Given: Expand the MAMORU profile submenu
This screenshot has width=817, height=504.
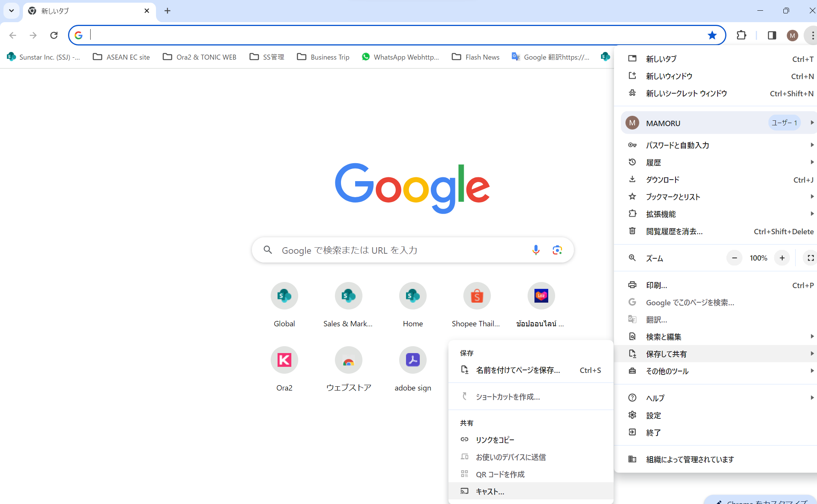Looking at the screenshot, I should (719, 123).
